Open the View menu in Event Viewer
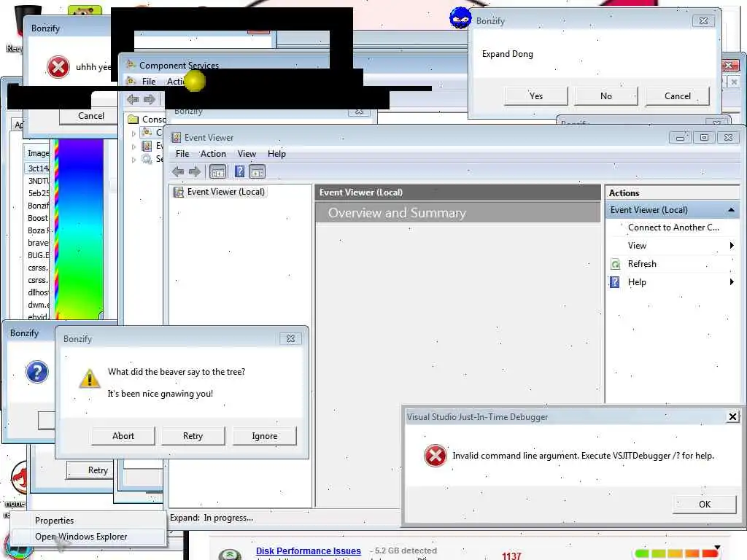747x560 pixels. pyautogui.click(x=247, y=154)
